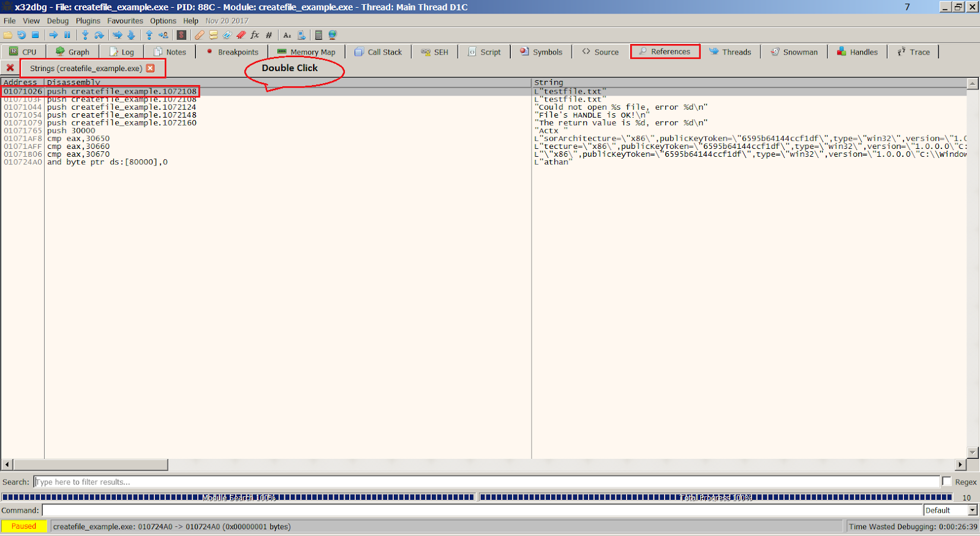Switch to the CPU tab
Screen dimensions: 980x536
[x=23, y=52]
